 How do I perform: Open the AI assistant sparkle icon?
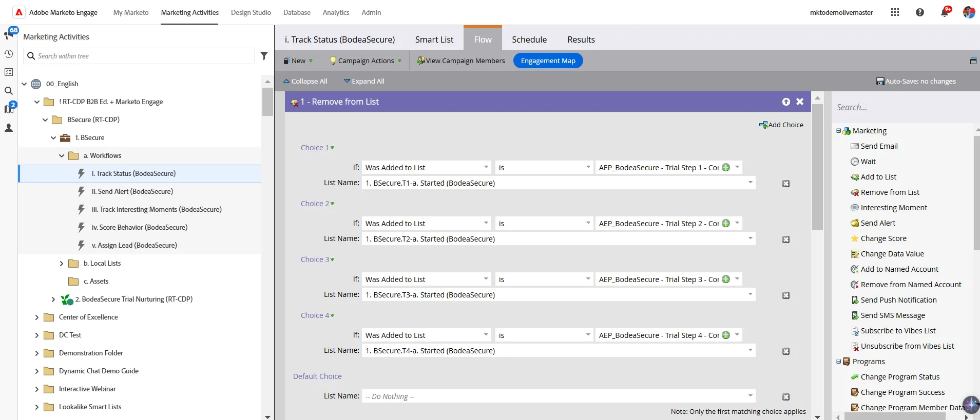(971, 405)
